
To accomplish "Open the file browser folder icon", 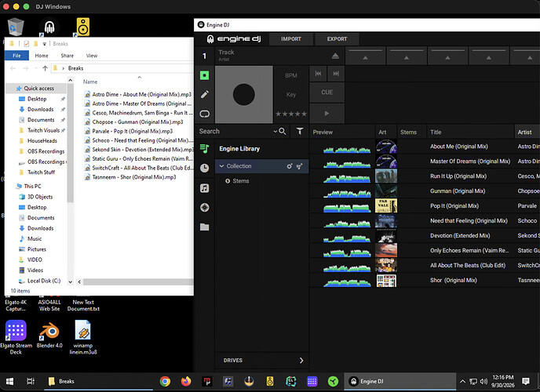I will tap(205, 227).
